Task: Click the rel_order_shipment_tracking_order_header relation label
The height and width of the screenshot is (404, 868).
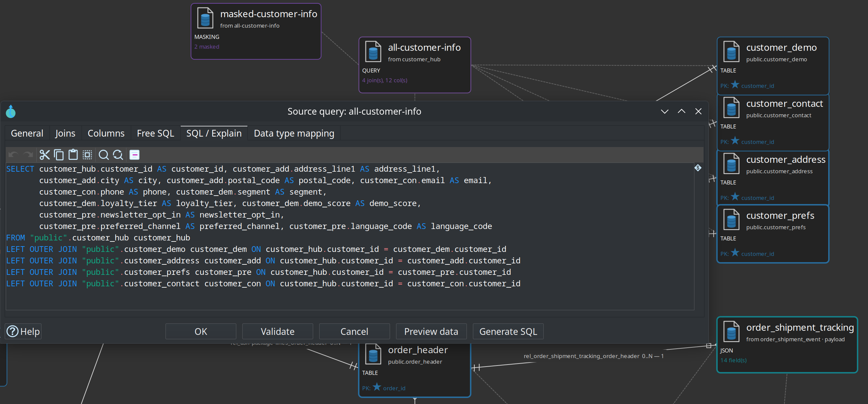Action: [x=594, y=356]
